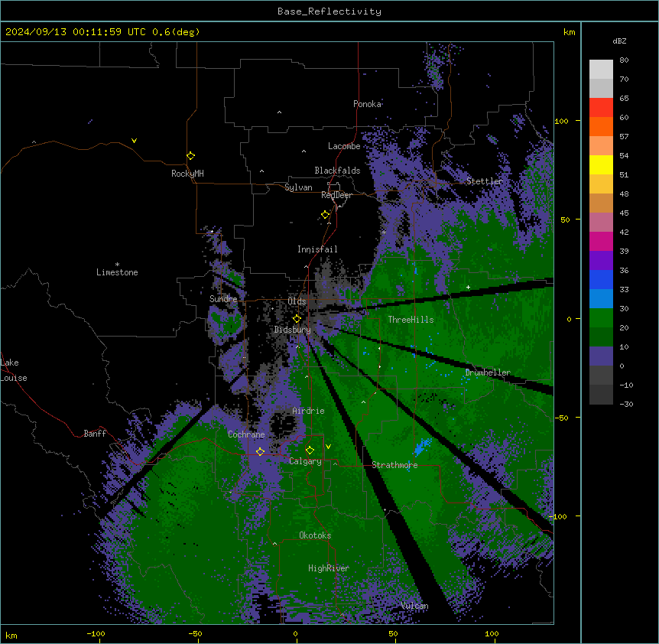659x644 pixels.
Task: Click the white plus marker northeast of ThreeHills
Action: coord(468,287)
